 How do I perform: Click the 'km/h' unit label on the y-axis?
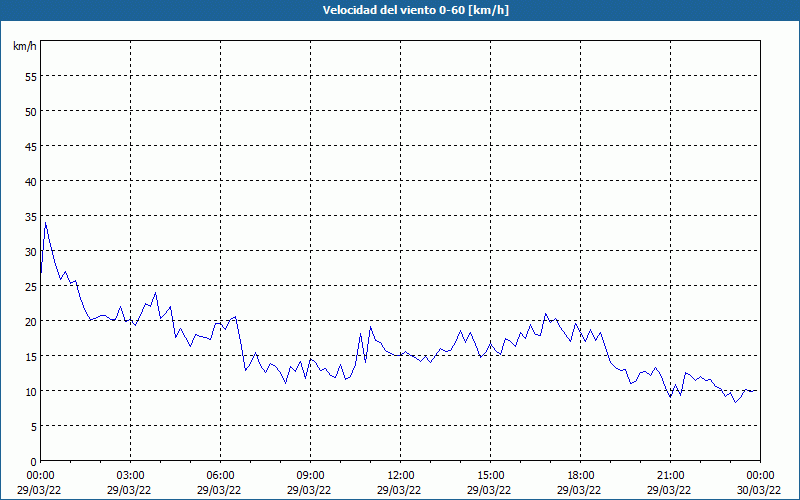click(x=25, y=46)
